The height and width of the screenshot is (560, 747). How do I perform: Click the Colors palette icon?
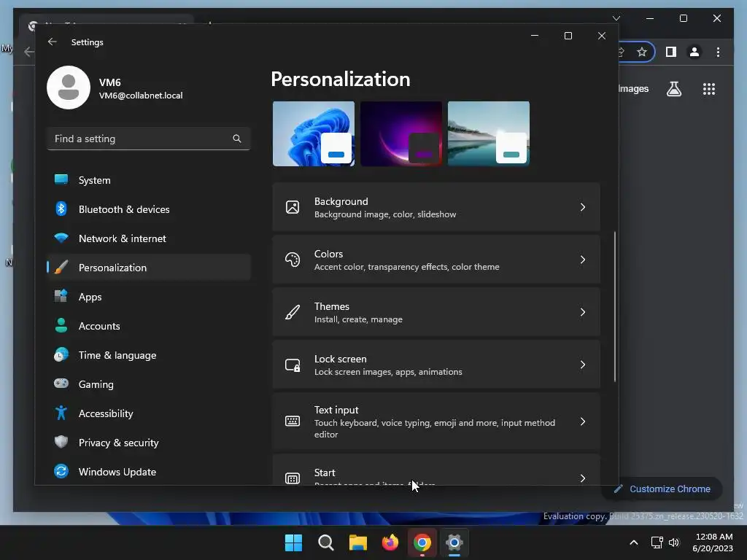point(293,260)
